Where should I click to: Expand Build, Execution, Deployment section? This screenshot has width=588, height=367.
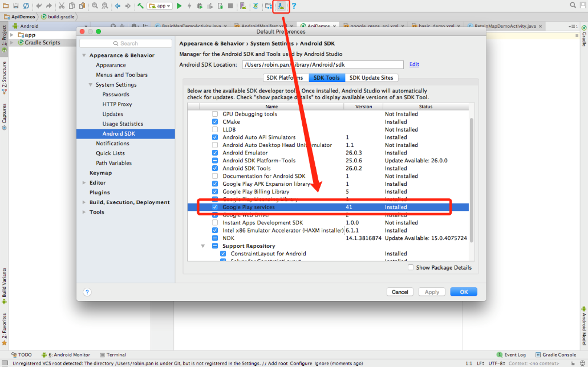tap(84, 202)
